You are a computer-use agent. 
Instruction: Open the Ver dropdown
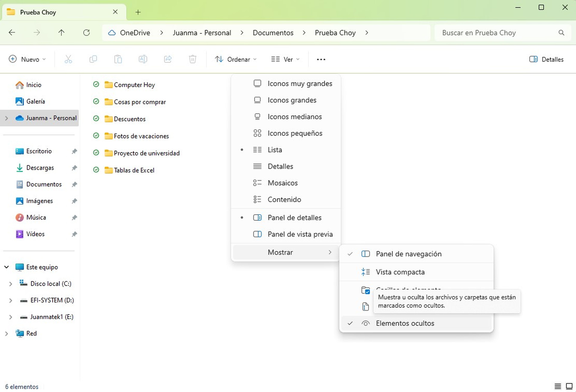[285, 59]
